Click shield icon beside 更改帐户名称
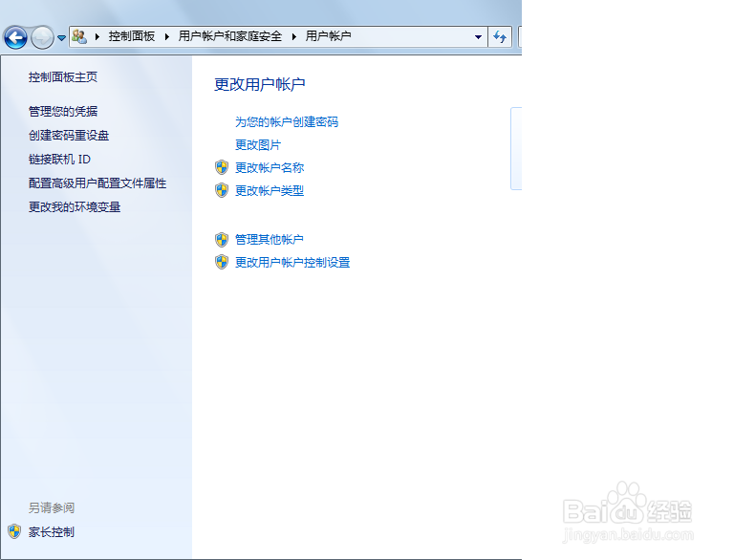 coord(222,167)
